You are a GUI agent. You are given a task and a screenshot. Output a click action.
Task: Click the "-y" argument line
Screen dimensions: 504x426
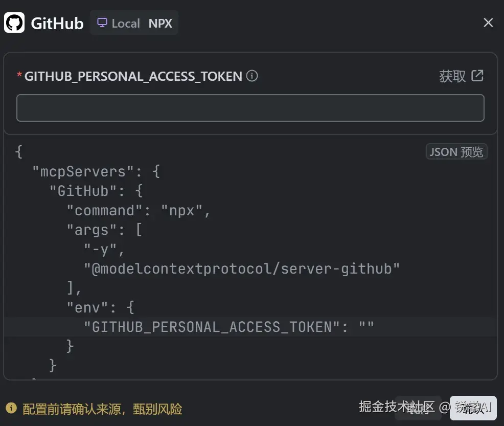(104, 249)
